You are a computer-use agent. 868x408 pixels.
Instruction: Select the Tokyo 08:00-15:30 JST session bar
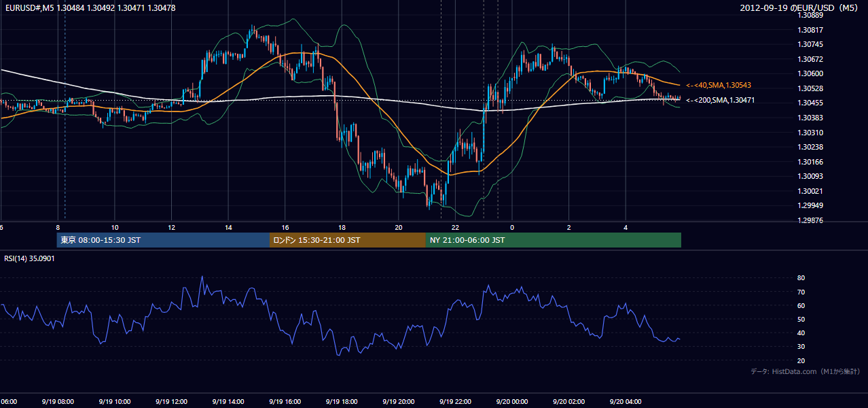163,240
